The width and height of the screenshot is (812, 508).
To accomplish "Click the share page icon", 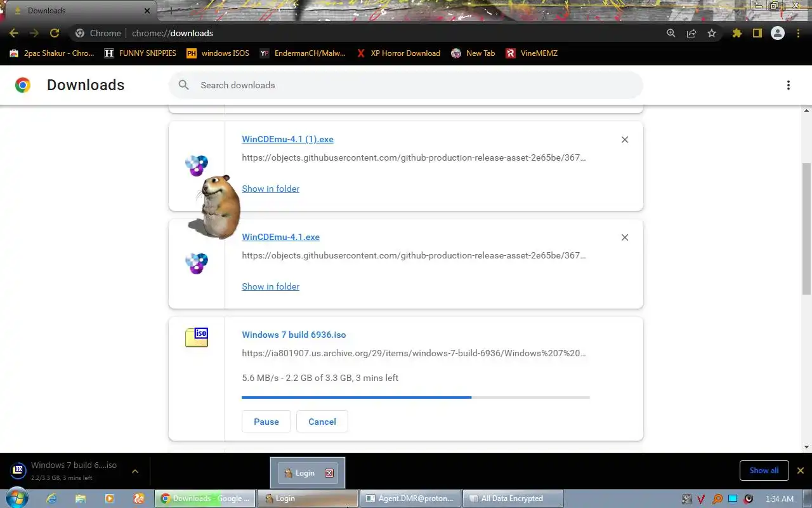I will [x=691, y=33].
